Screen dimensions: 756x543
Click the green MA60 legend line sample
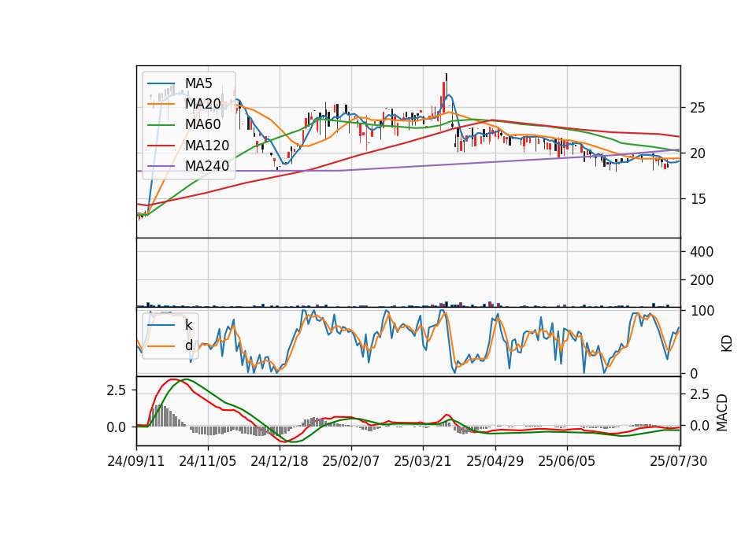coord(161,125)
